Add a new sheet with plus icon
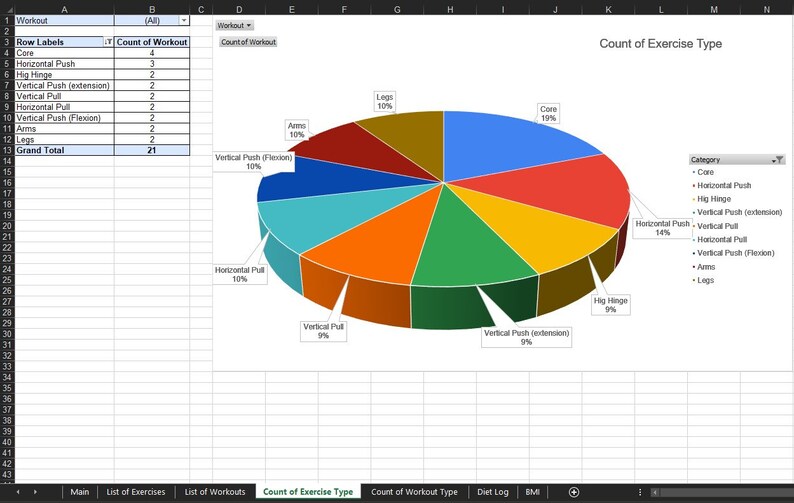This screenshot has width=794, height=503. coord(574,492)
